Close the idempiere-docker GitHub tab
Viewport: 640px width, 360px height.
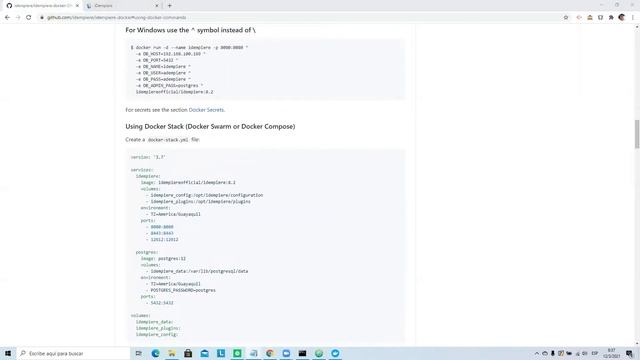coord(77,6)
